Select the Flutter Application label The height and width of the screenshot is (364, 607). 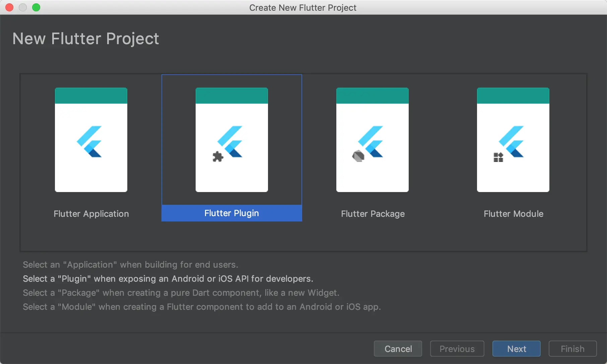pos(91,214)
